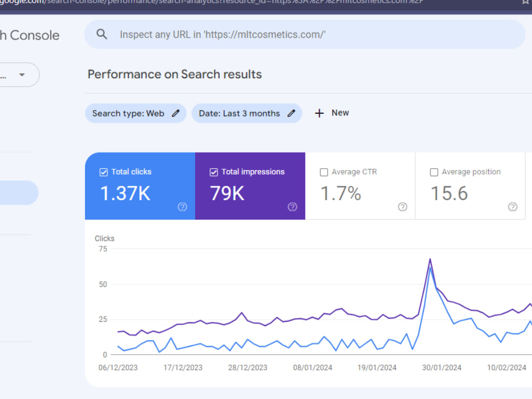Select the 79K impressions value
Image resolution: width=532 pixels, height=399 pixels.
(227, 194)
